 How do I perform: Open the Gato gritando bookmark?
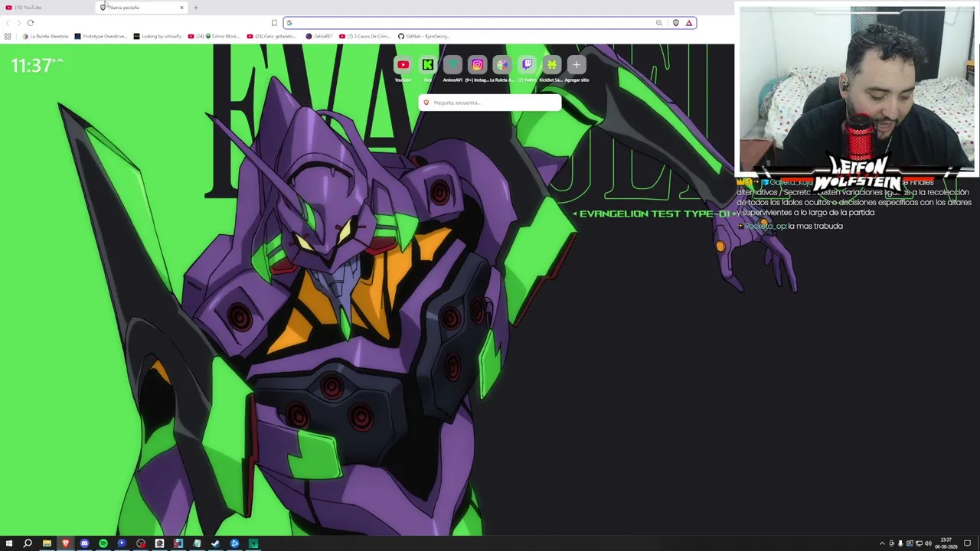tap(272, 36)
